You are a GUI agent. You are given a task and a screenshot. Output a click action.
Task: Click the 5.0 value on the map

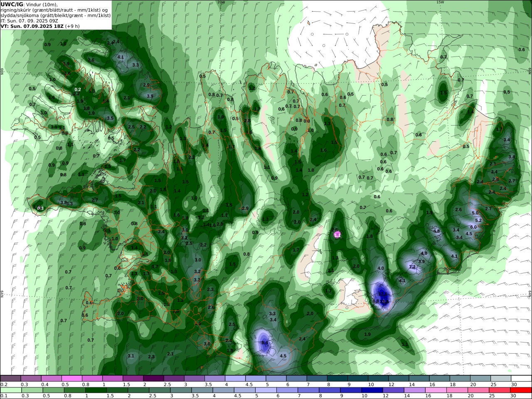(x=475, y=213)
